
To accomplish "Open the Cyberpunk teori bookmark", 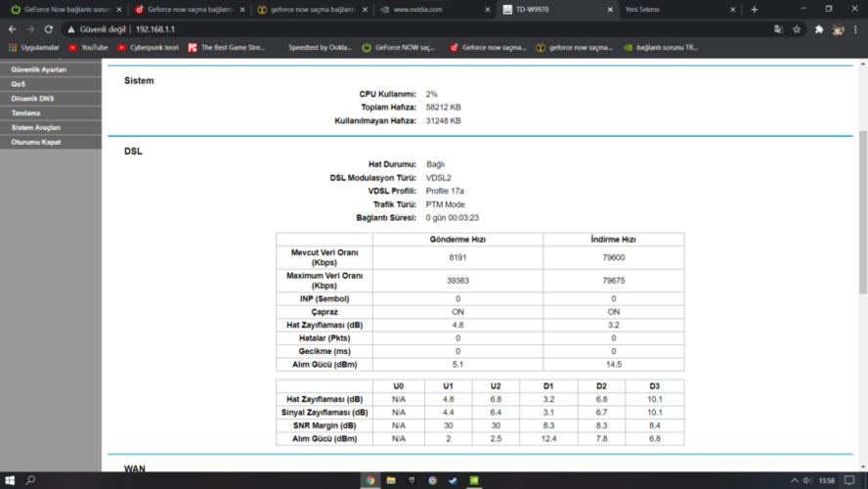I will point(148,48).
